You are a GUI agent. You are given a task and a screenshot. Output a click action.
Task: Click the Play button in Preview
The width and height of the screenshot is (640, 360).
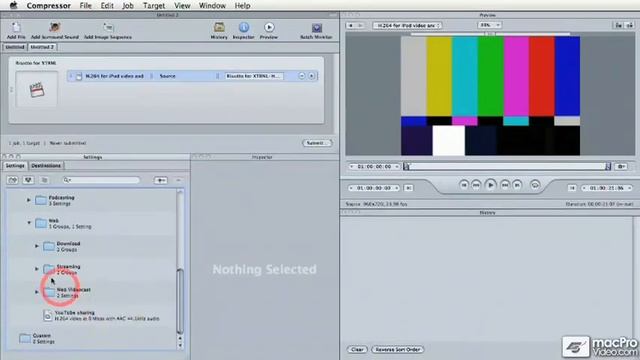[x=490, y=185]
